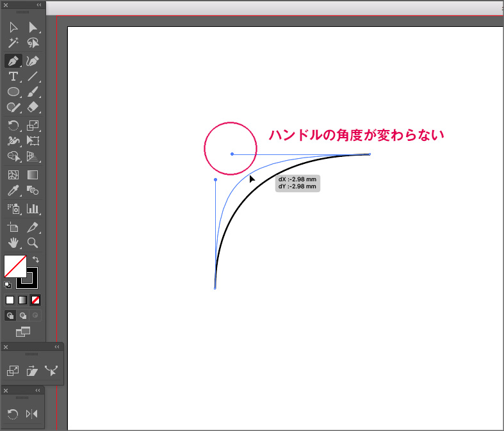Select the Symbol Sprayer tool
This screenshot has width=504, height=431.
pos(13,209)
